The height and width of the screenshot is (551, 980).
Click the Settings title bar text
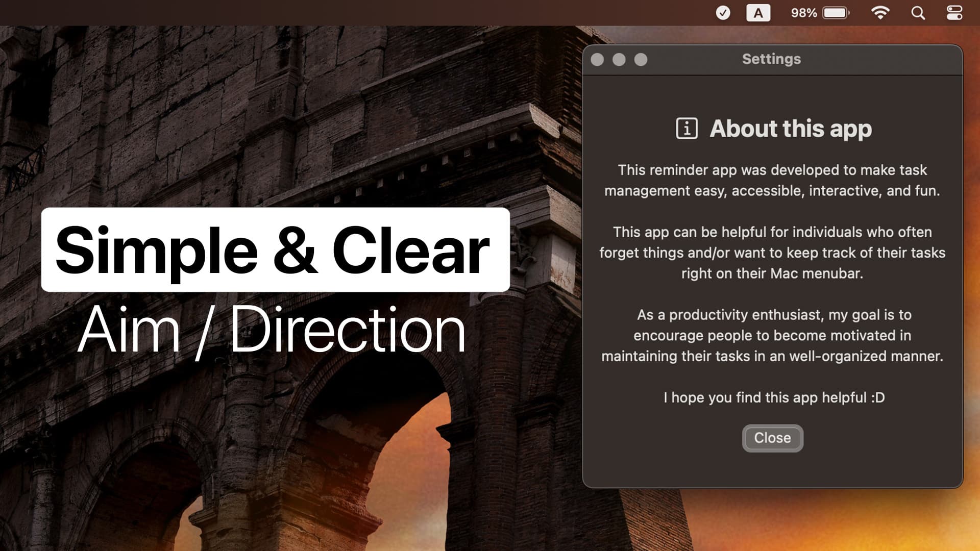pos(771,59)
